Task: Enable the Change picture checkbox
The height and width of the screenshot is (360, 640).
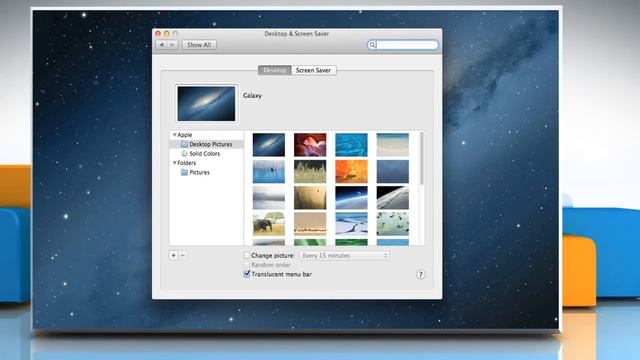Action: (x=247, y=256)
